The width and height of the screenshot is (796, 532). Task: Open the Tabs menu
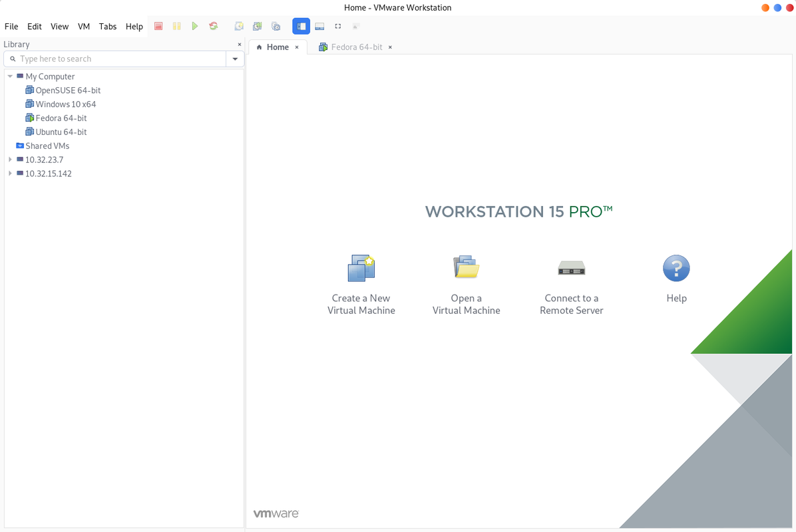point(108,27)
